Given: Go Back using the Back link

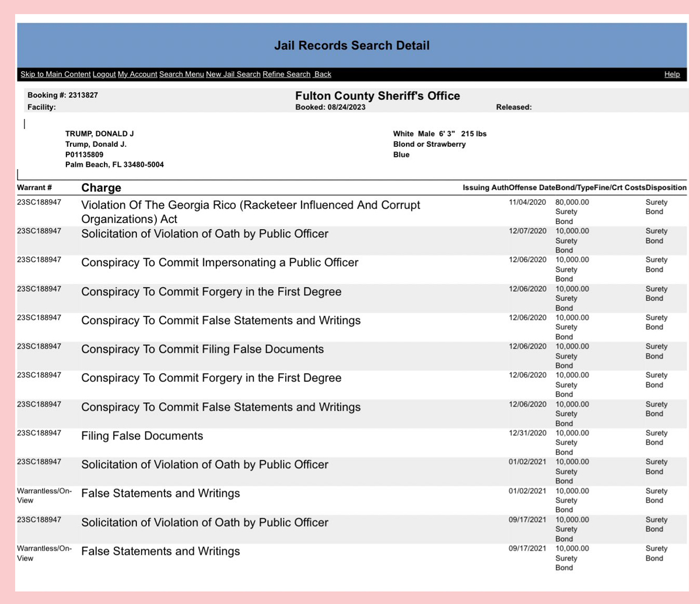Looking at the screenshot, I should (323, 75).
